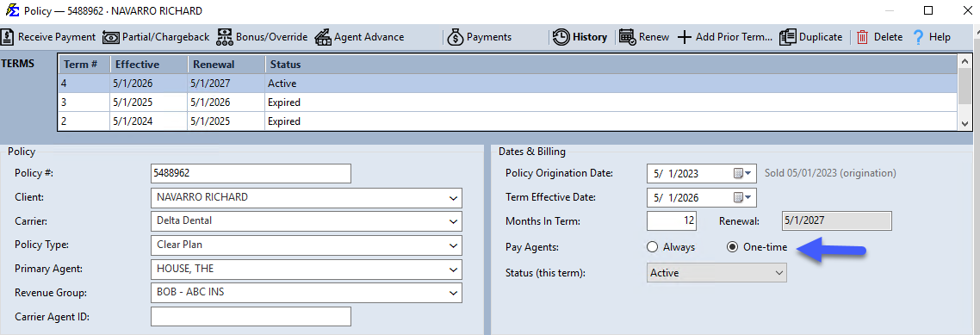Click the Agent Advance toolbar button

(359, 37)
